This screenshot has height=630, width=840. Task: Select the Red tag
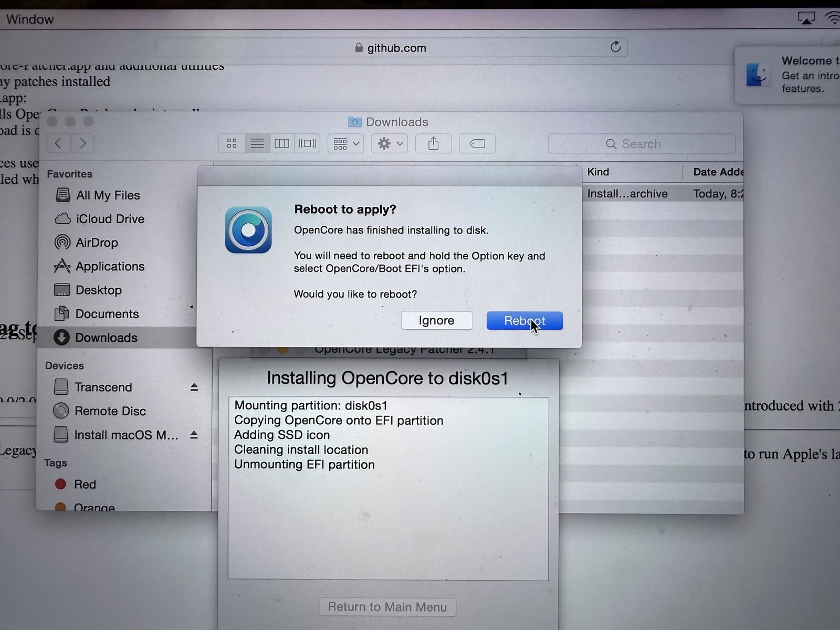pos(76,484)
